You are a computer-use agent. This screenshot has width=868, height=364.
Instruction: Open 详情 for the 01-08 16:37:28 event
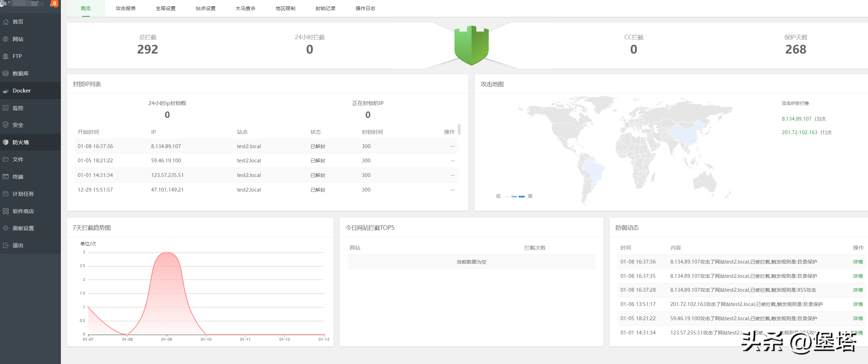click(x=858, y=290)
